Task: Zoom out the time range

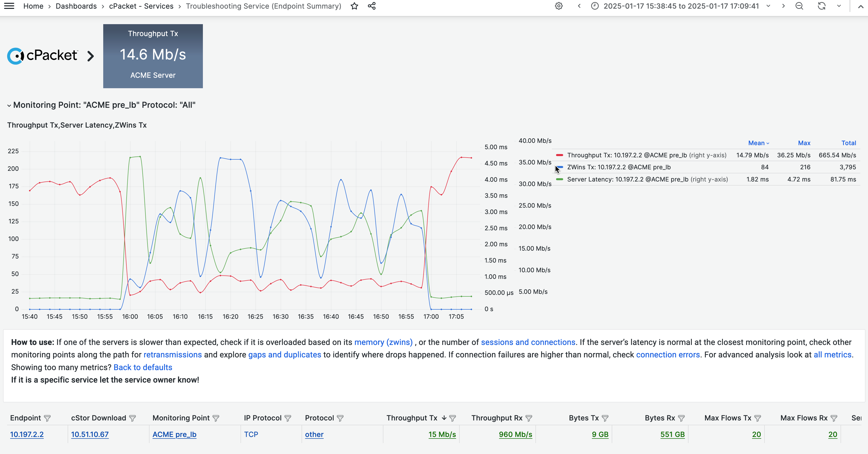Action: [799, 6]
